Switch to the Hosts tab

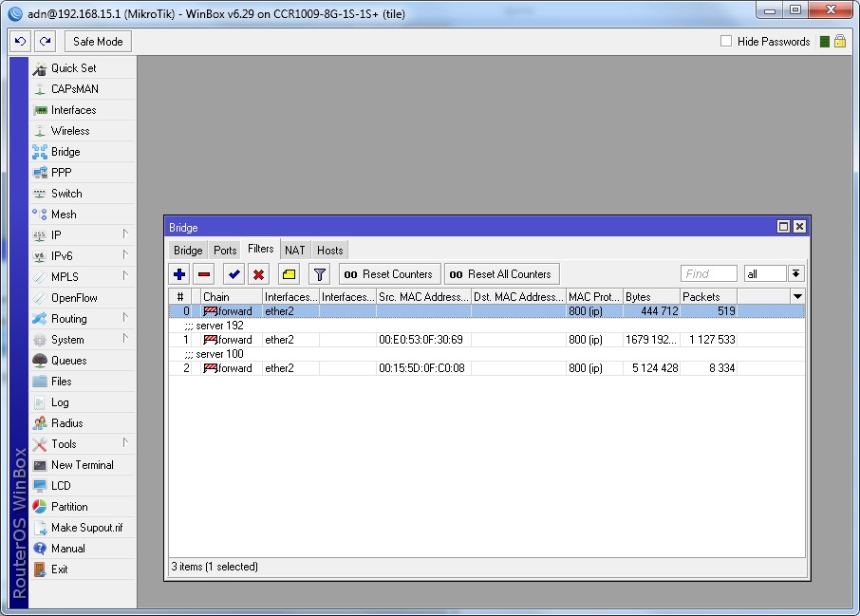329,251
